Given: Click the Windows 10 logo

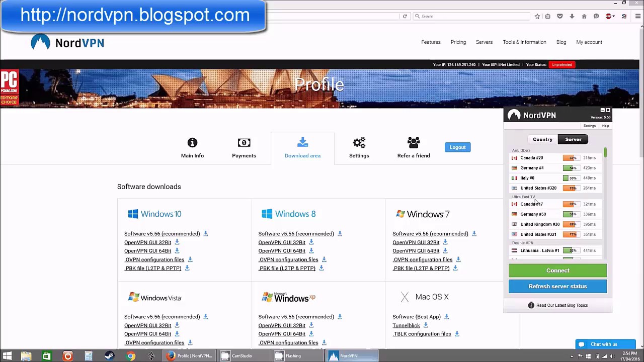Looking at the screenshot, I should point(154,214).
